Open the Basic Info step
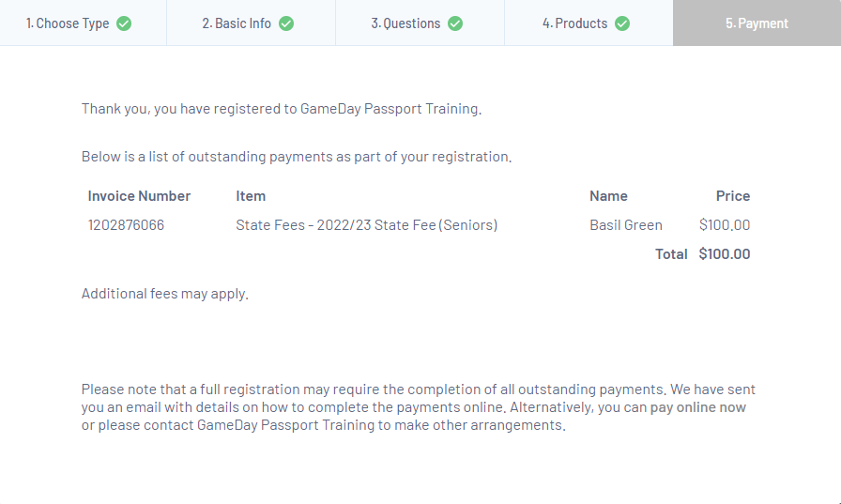The height and width of the screenshot is (504, 841). pos(237,23)
